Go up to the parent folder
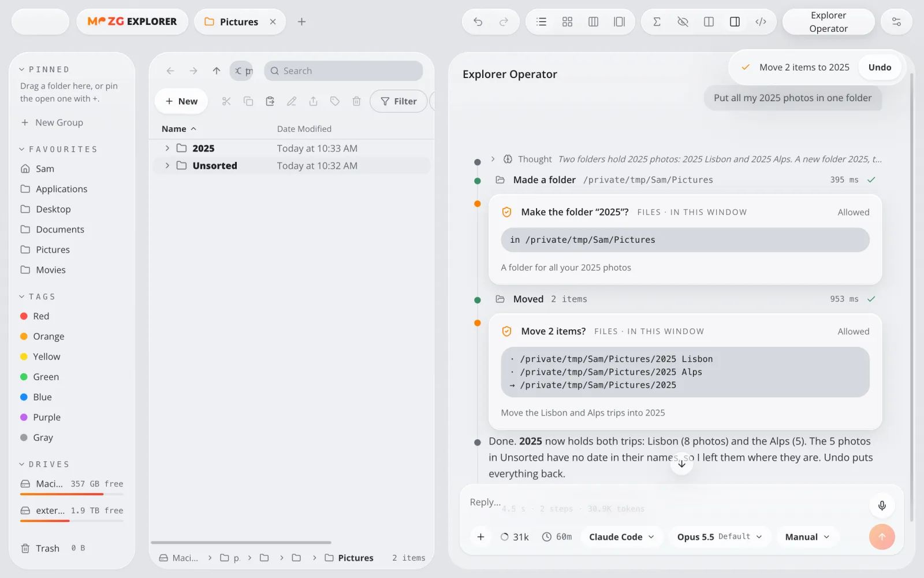 [x=217, y=71]
